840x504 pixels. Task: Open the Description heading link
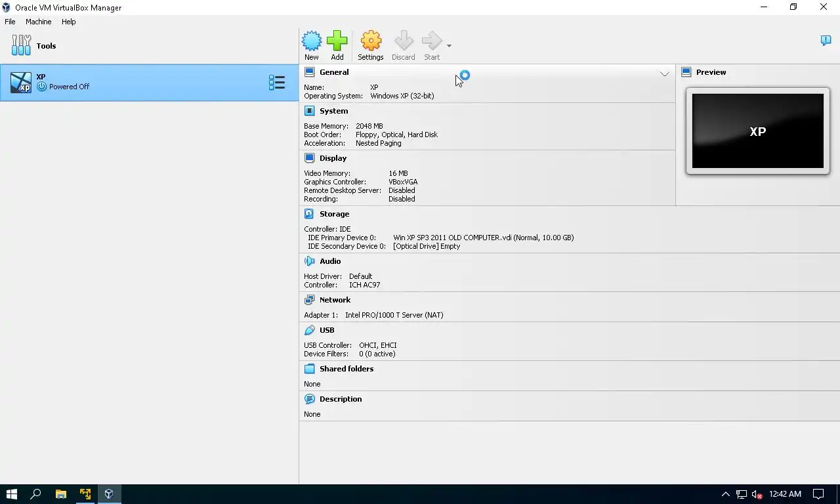(x=341, y=399)
